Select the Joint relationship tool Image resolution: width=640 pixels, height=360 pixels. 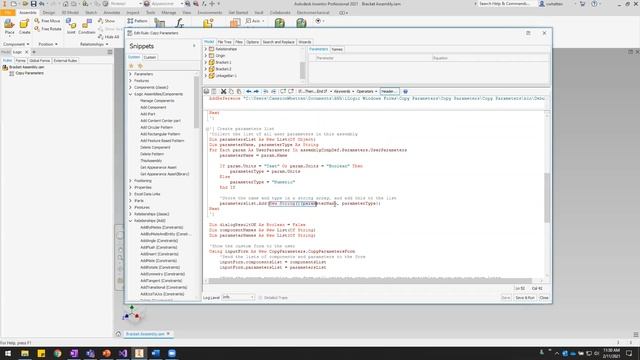click(x=71, y=27)
